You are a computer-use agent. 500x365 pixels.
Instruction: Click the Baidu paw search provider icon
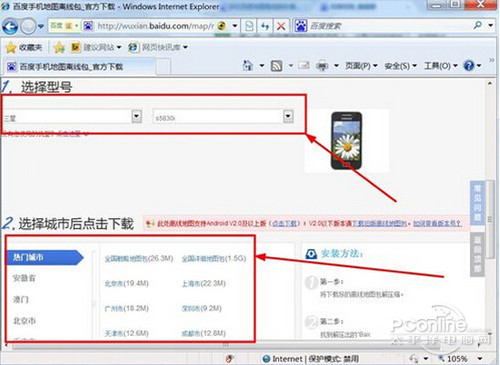tap(301, 26)
